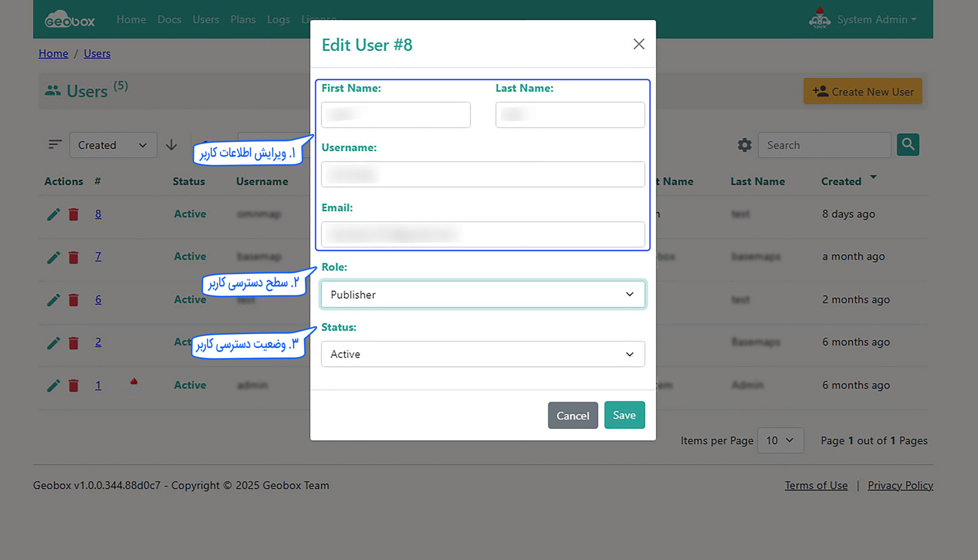Screen dimensions: 978x560
Task: Open the Privacy Policy link
Action: pos(900,486)
